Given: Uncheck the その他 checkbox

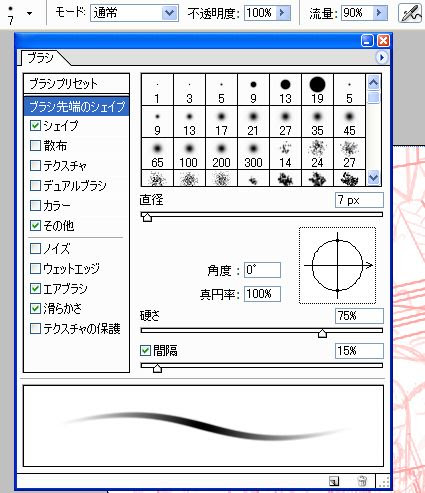Looking at the screenshot, I should 35,226.
